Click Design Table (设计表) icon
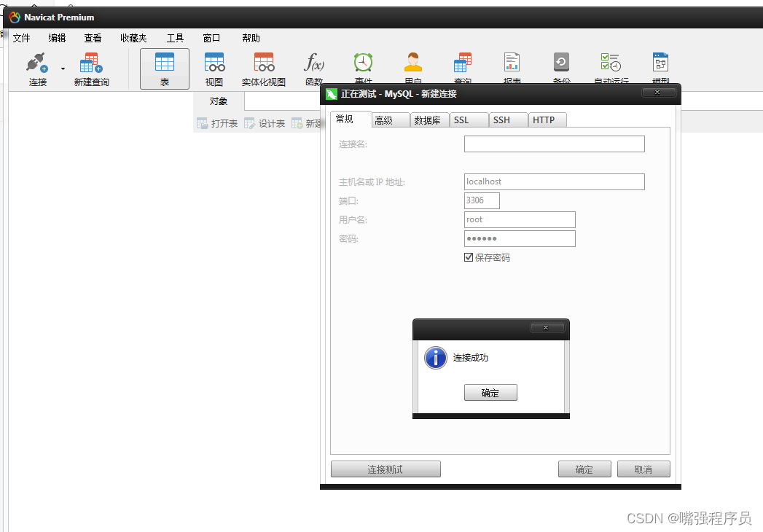The width and height of the screenshot is (763, 532). click(x=250, y=124)
